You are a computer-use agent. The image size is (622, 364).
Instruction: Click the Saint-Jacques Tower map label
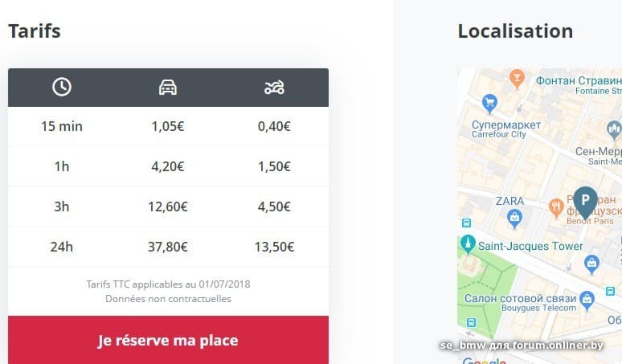click(530, 244)
